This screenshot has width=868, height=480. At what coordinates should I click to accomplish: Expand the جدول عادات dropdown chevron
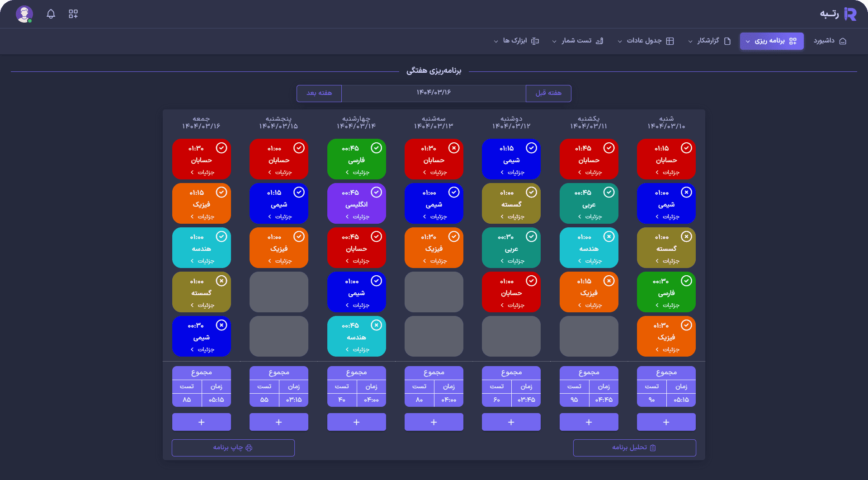(x=620, y=42)
